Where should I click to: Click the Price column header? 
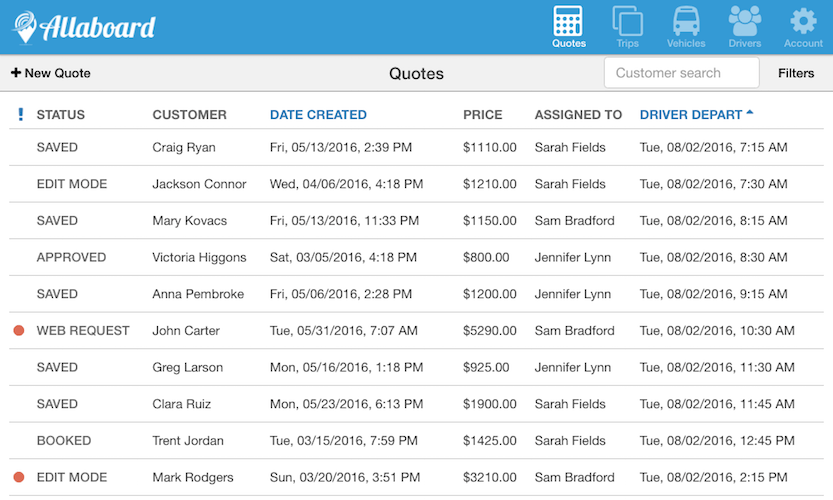coord(483,115)
